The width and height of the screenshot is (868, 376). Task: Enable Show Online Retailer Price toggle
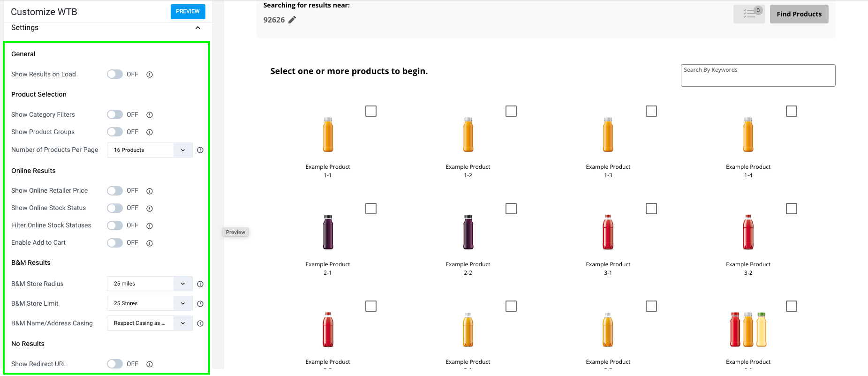(115, 191)
